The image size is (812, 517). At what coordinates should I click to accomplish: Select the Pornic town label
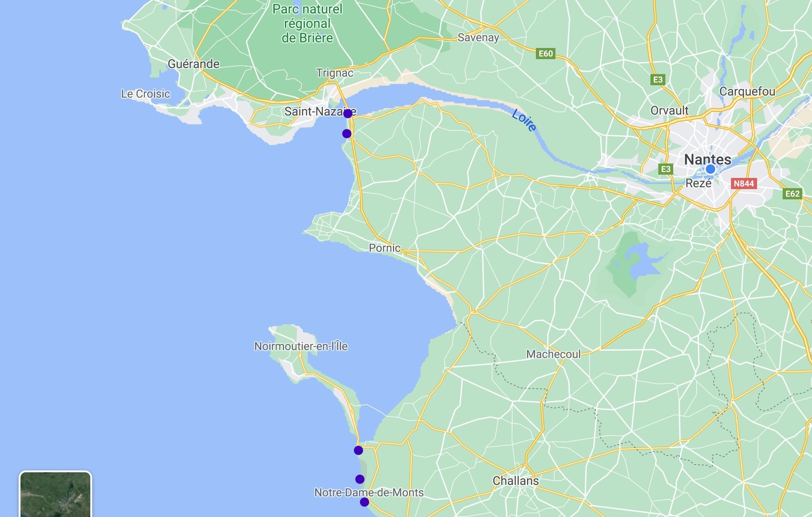385,248
